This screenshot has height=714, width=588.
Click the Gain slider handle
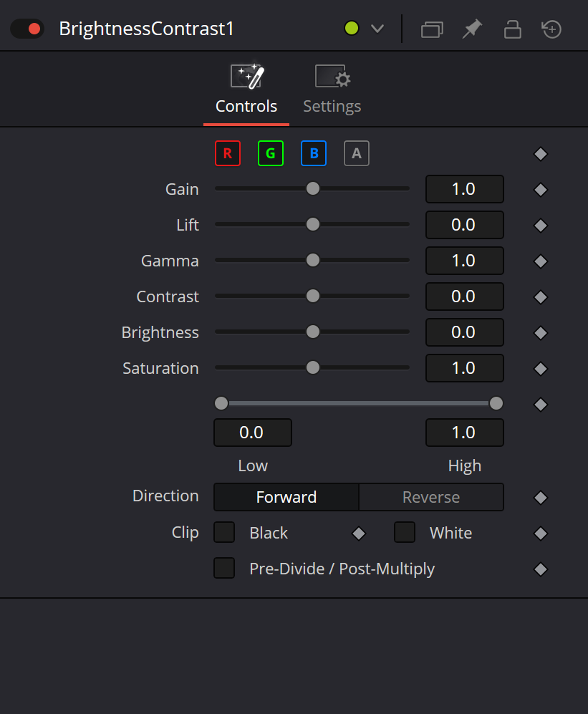tap(313, 188)
